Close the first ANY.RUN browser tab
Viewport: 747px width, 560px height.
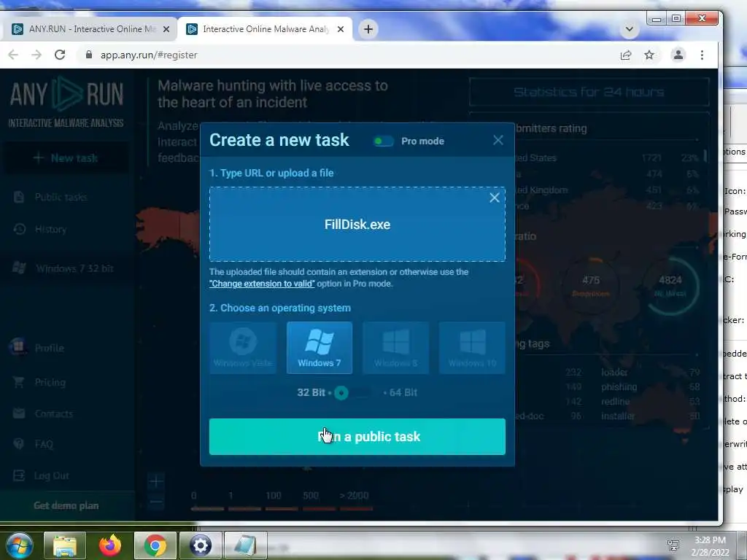click(x=166, y=29)
